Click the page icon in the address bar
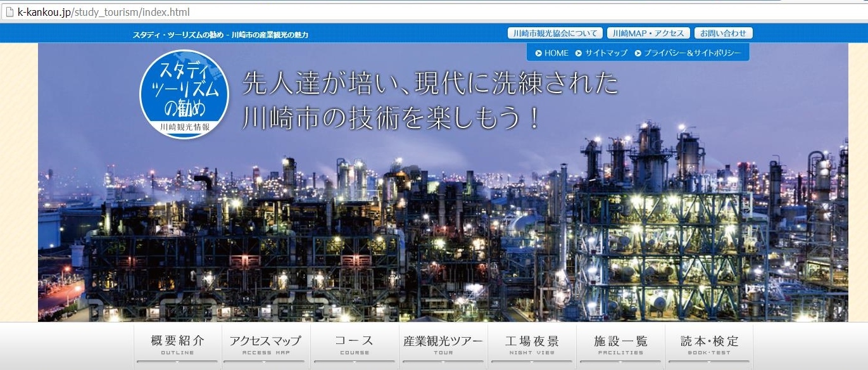 9,12
